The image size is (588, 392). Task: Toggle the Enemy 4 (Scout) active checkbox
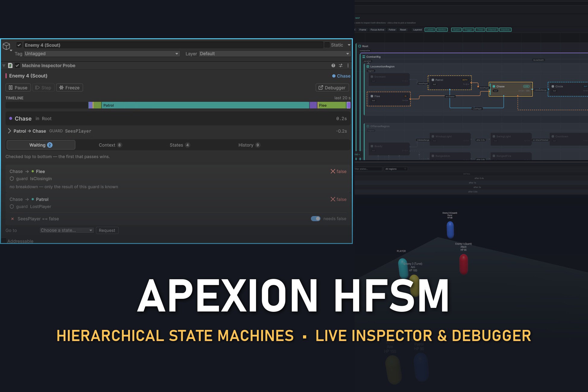pyautogui.click(x=19, y=45)
